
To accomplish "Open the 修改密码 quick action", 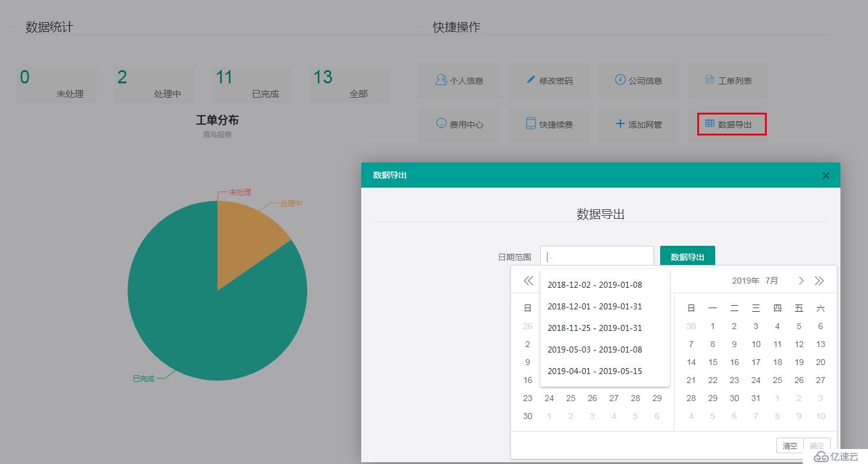I will (x=549, y=80).
